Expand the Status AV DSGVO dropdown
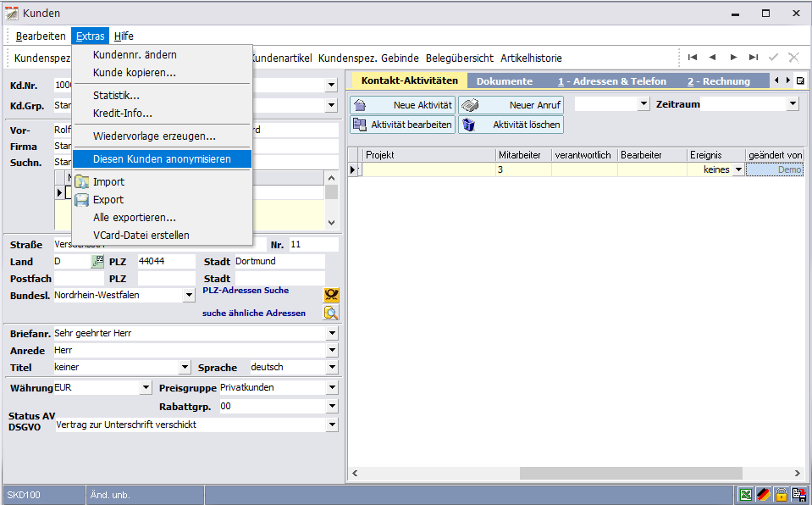The width and height of the screenshot is (812, 505). pos(332,425)
